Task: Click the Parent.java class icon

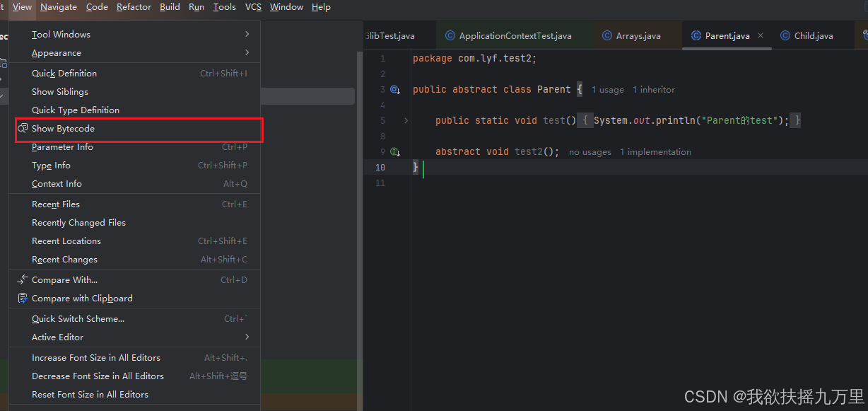Action: tap(696, 35)
